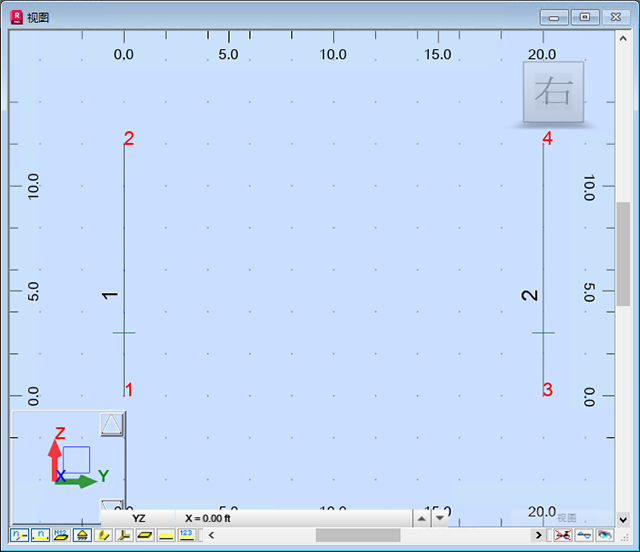Toggle section labels H12 display icon

click(x=61, y=536)
